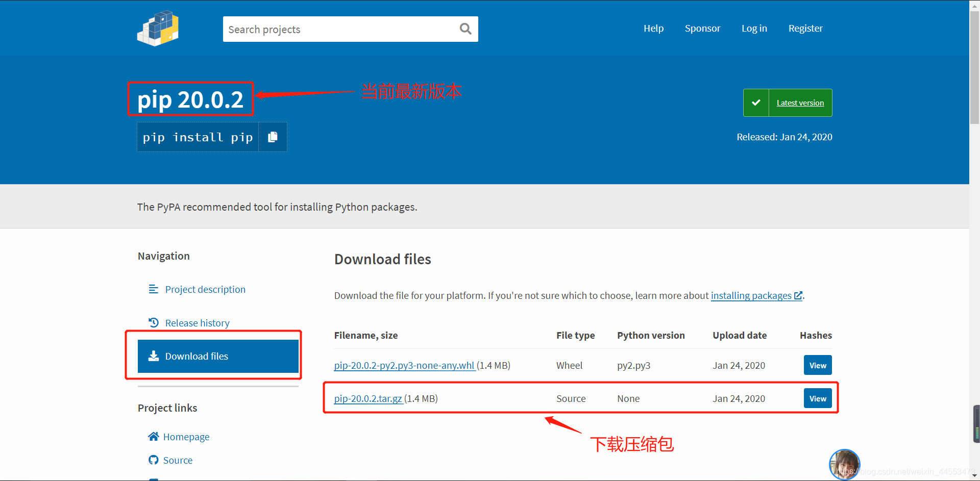The image size is (980, 481).
Task: Open the Log in page
Action: (754, 29)
